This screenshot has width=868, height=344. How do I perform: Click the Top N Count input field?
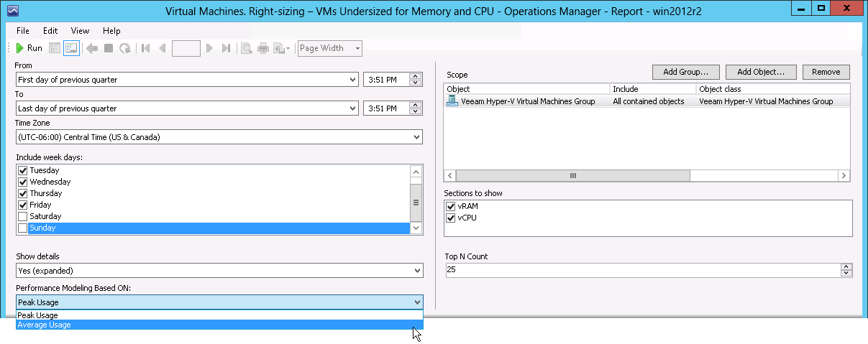(643, 270)
